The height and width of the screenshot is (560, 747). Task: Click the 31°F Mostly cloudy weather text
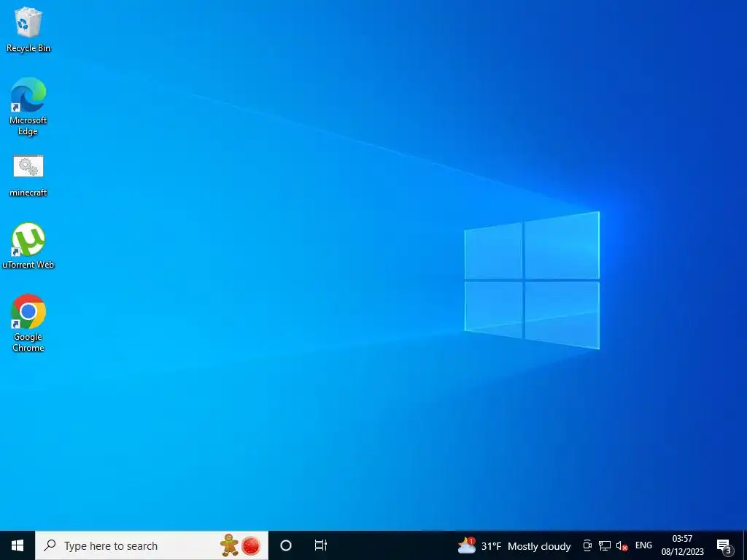pos(526,546)
